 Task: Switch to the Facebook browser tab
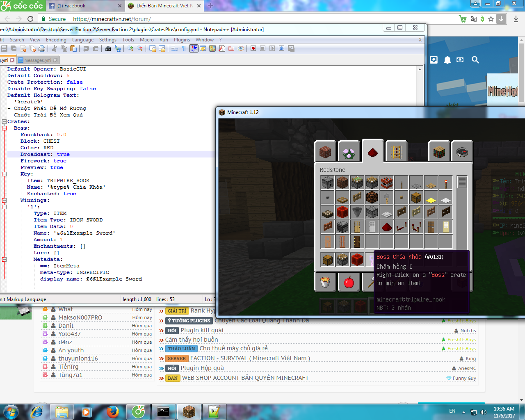pos(85,6)
